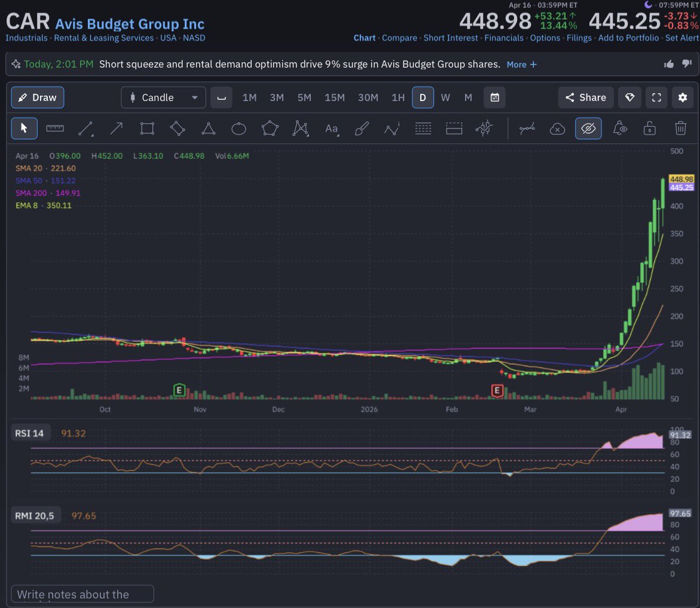This screenshot has width=700, height=608.
Task: Pick the polygon drawing tool
Action: pyautogui.click(x=270, y=129)
